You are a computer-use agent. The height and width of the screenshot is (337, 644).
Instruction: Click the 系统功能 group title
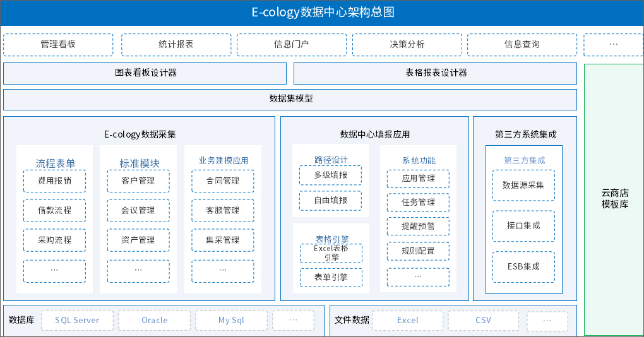[x=419, y=160]
